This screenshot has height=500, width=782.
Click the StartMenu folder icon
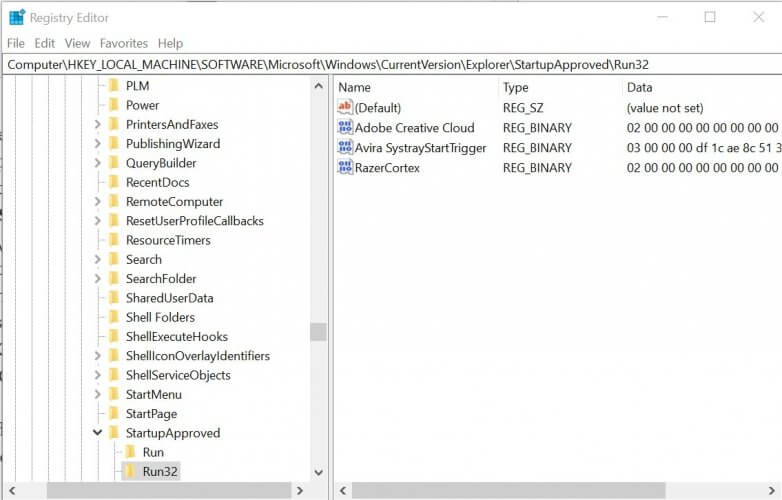(114, 394)
